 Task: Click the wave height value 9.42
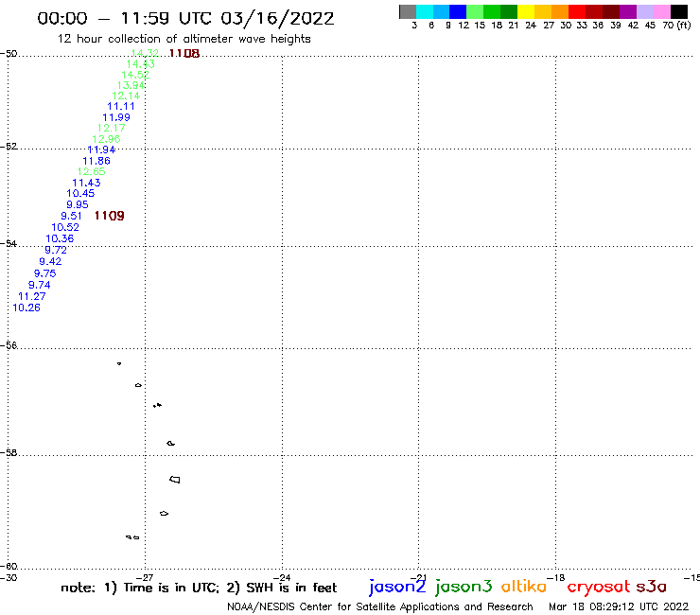point(50,261)
